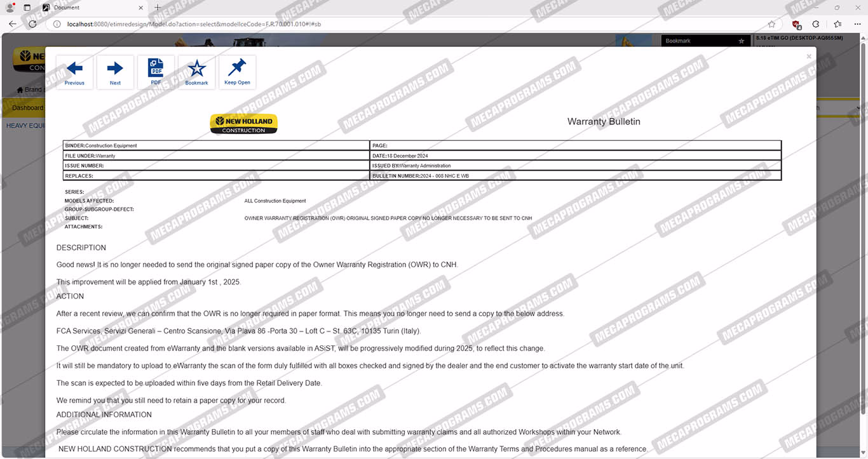Viewport: 868px width, 459px height.
Task: Reload the page
Action: [x=32, y=24]
